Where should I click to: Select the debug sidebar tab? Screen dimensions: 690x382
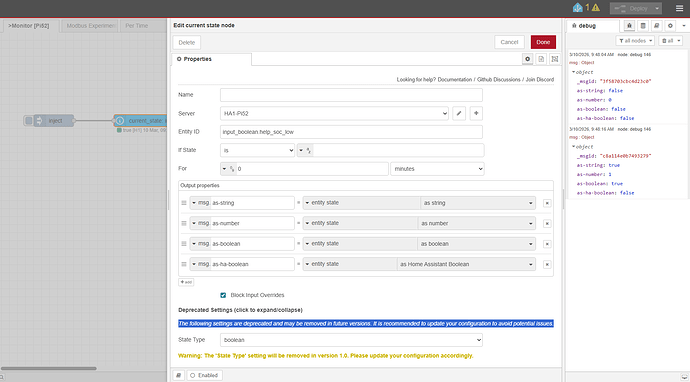pyautogui.click(x=593, y=26)
